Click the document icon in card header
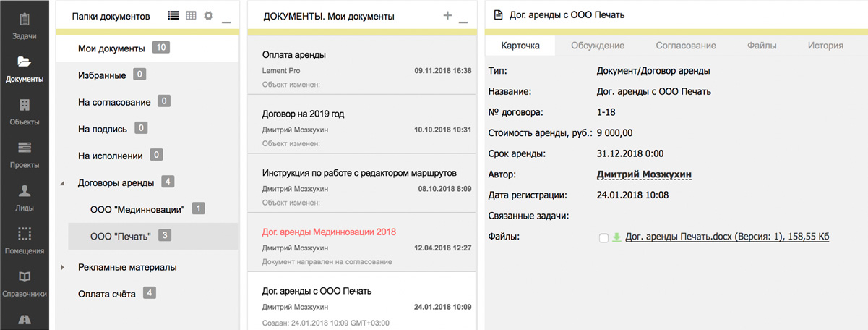 pos(499,14)
